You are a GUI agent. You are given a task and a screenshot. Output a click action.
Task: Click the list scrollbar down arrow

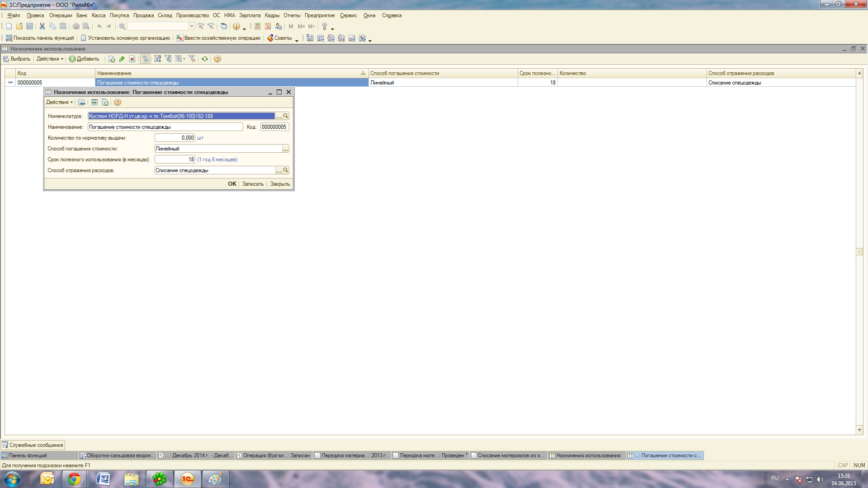[859, 430]
